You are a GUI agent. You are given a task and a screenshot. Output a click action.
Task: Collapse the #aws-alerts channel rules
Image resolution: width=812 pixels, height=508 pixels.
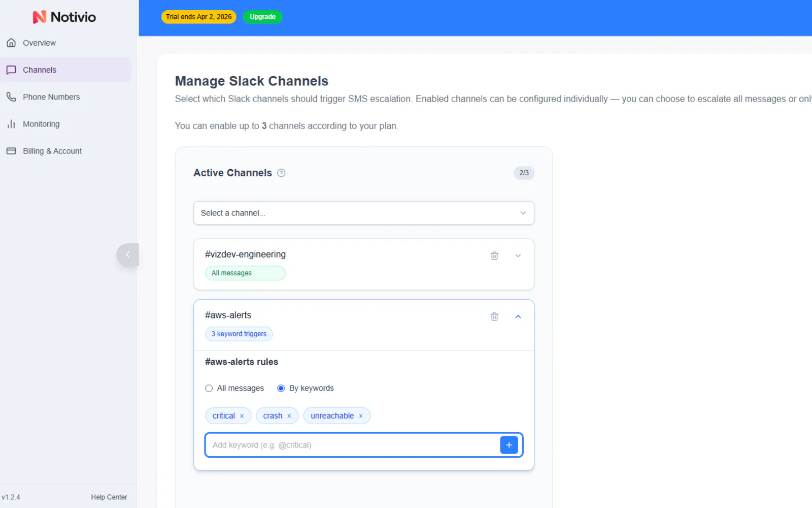pyautogui.click(x=518, y=316)
